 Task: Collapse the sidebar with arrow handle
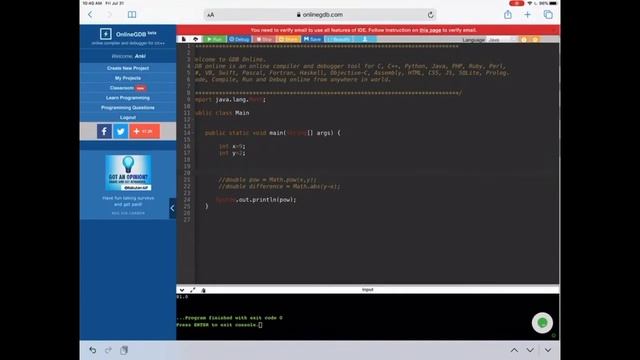point(172,208)
